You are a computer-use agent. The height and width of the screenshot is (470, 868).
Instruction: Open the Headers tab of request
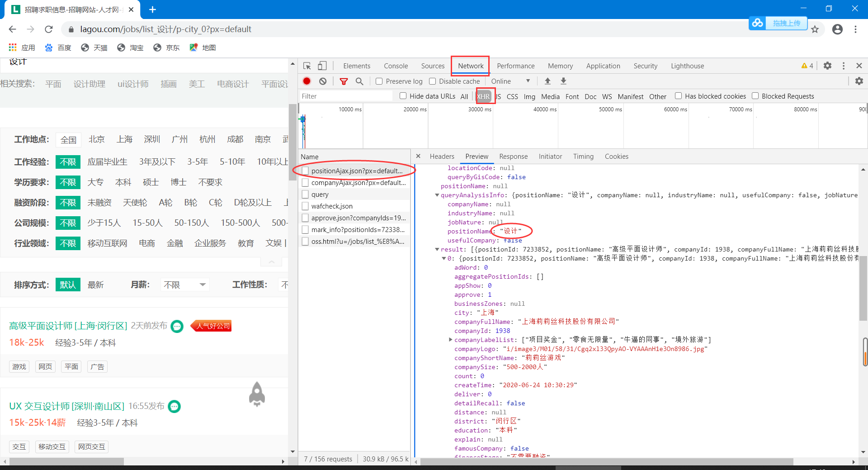(442, 157)
